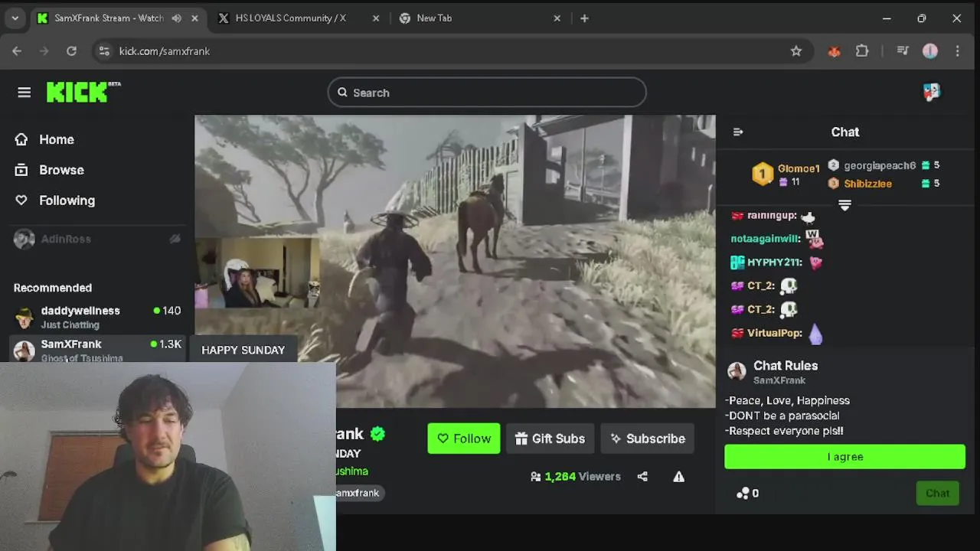Close the New Tab browser tab

557,18
